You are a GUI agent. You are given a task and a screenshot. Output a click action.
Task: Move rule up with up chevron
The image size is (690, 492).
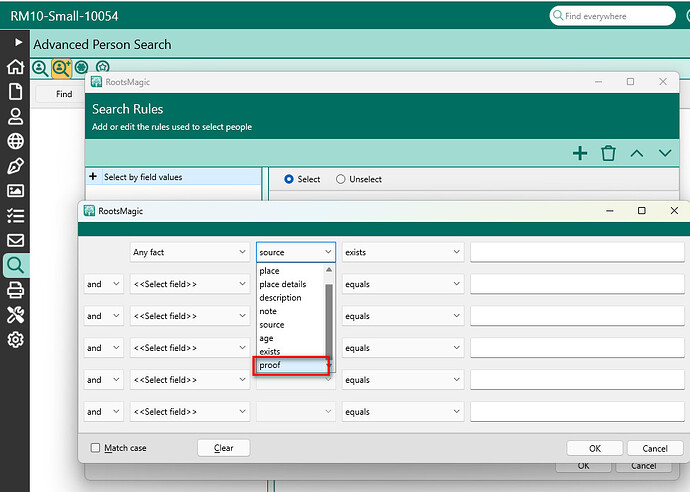637,153
